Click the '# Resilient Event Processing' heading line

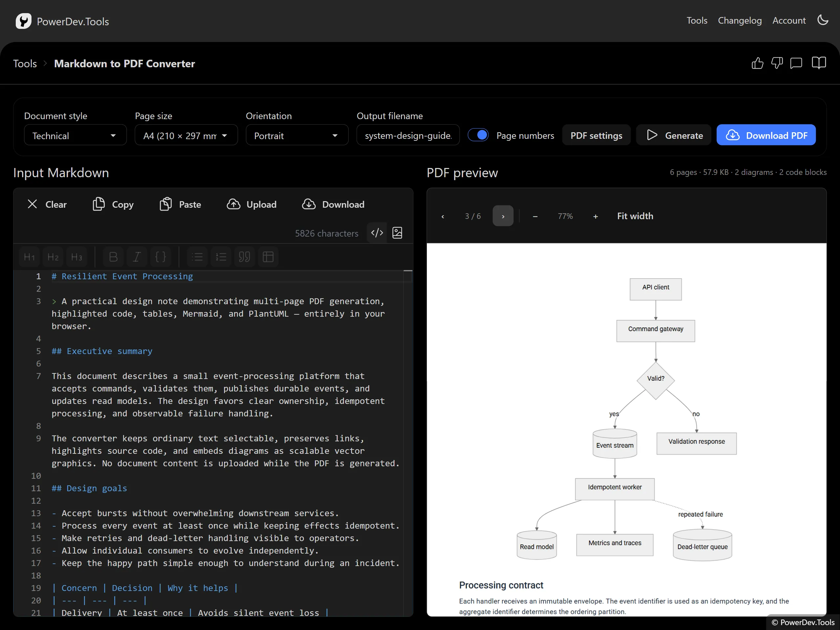(x=122, y=276)
